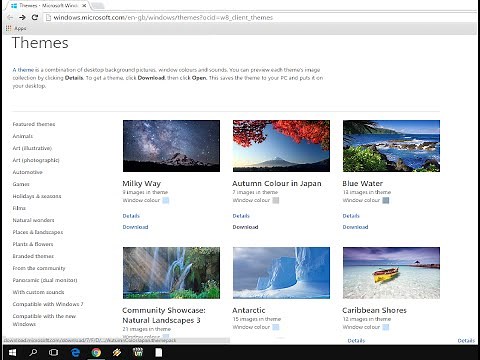This screenshot has height=360, width=480.
Task: Select Compatible with the new Windows
Action: (x=44, y=320)
